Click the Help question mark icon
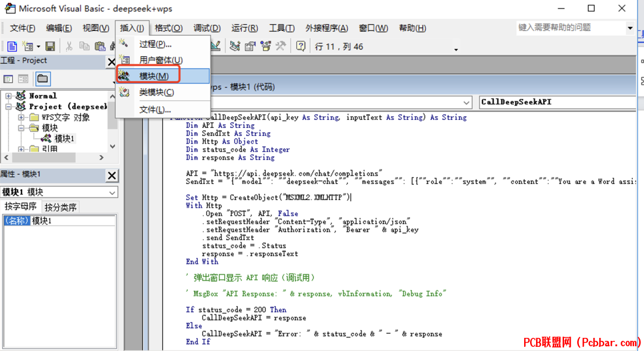 pos(301,47)
